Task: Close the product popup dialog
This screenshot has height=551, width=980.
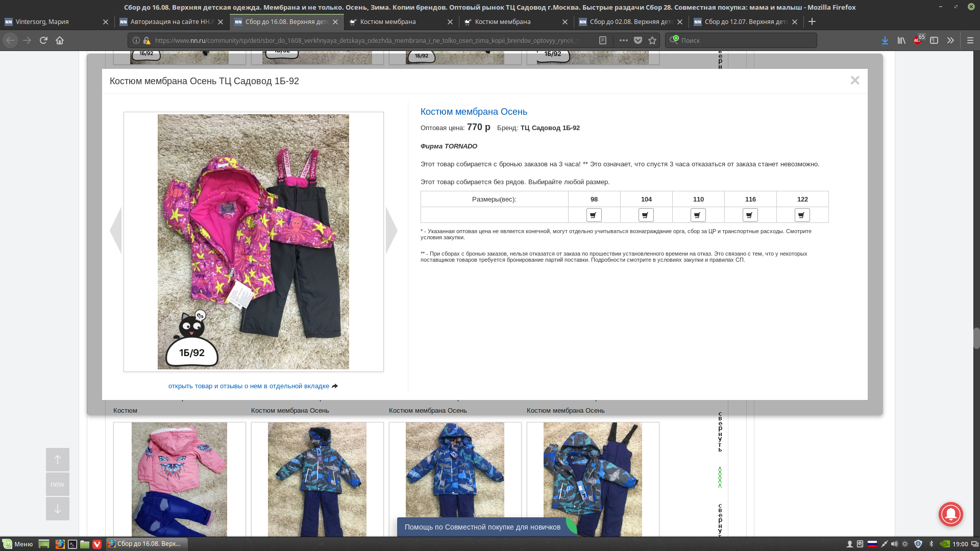Action: [855, 81]
